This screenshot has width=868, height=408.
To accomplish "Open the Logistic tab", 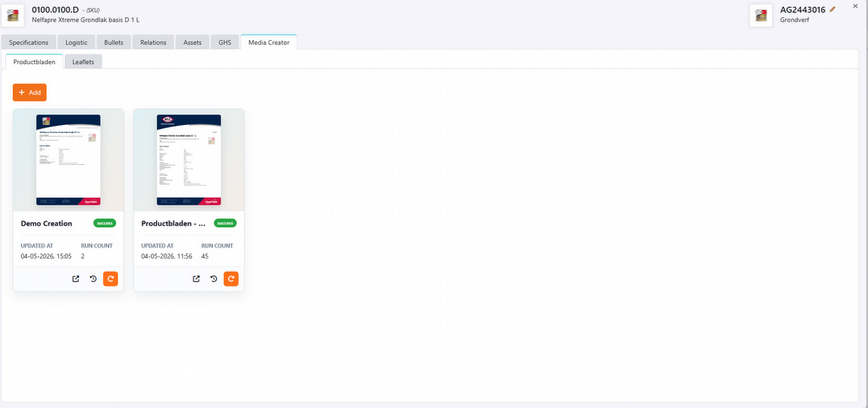I will click(x=76, y=43).
